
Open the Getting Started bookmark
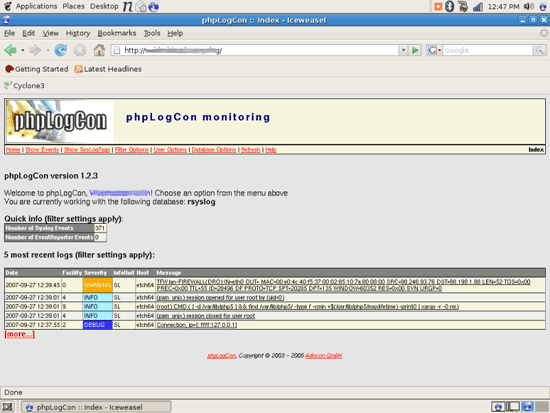tap(37, 69)
